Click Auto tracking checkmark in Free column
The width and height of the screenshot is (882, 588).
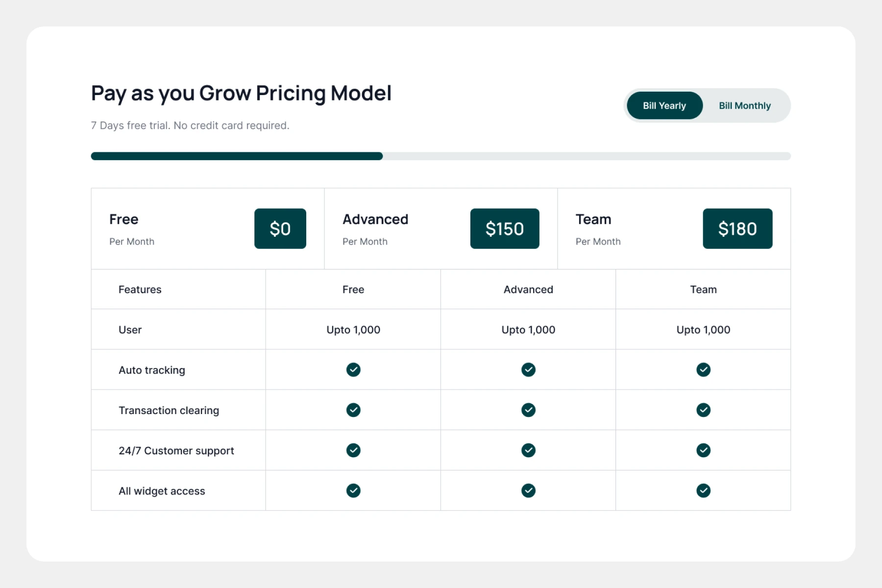353,369
